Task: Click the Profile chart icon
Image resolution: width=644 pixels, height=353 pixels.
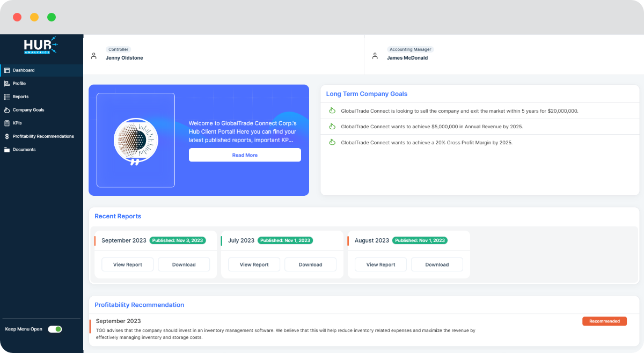Action: pos(6,84)
